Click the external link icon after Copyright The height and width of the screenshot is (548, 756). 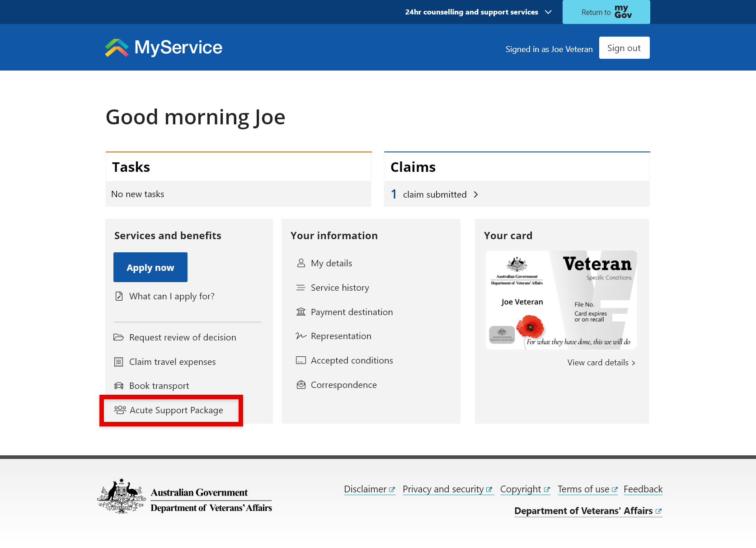(547, 489)
